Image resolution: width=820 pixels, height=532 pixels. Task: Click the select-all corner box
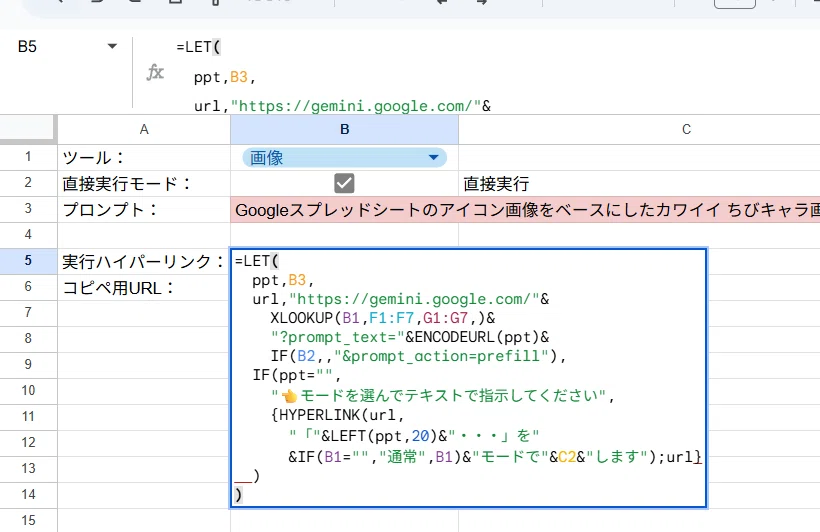point(28,129)
